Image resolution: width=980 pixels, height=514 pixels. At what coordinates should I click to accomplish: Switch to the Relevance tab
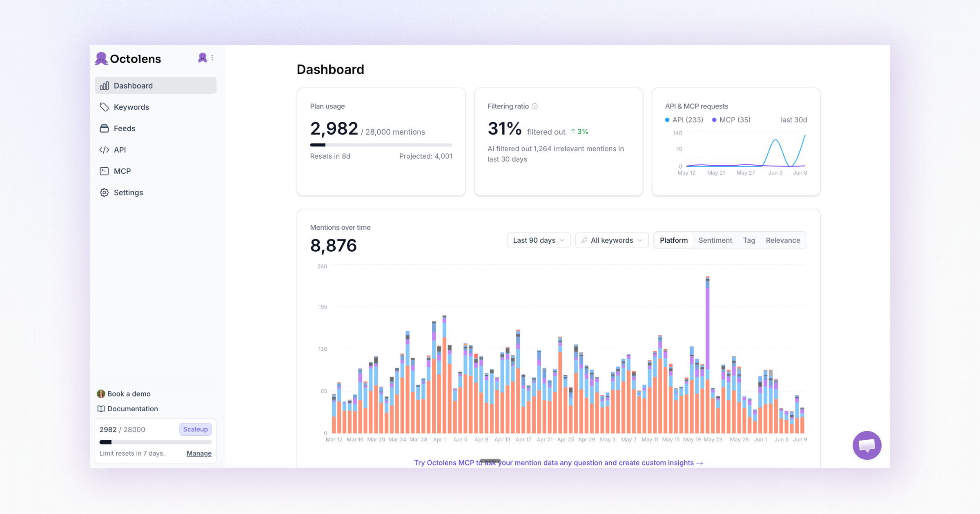(x=783, y=240)
